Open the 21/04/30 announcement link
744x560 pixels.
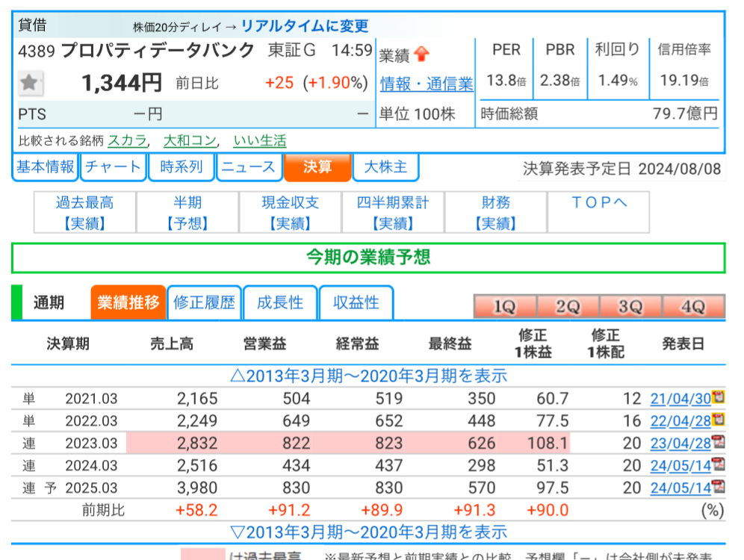tap(681, 399)
